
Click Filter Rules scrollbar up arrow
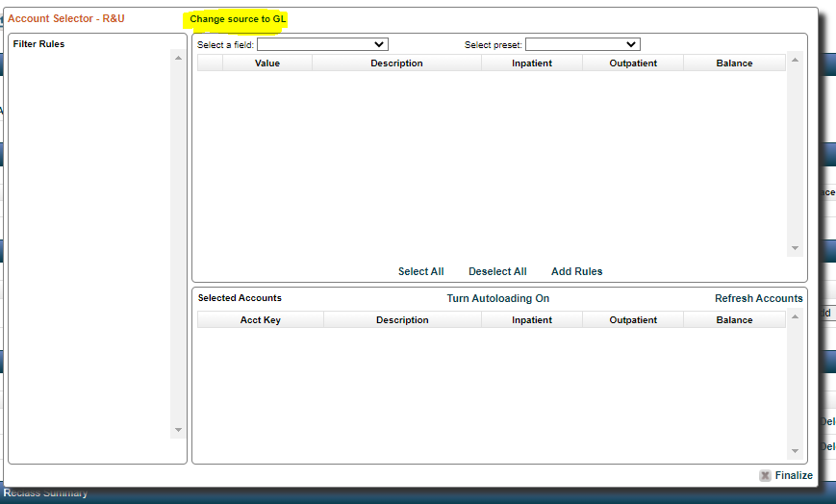pyautogui.click(x=178, y=58)
